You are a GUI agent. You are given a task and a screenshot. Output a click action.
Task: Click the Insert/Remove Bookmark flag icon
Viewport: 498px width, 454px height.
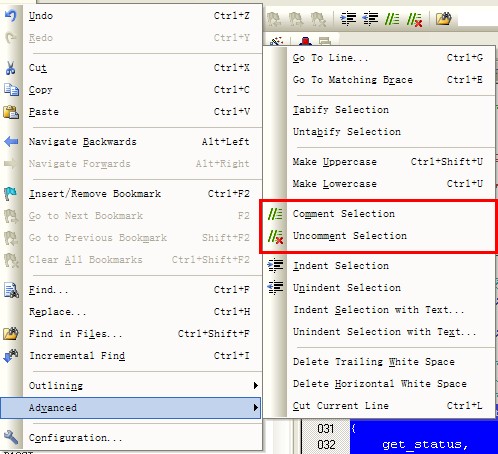pos(11,194)
